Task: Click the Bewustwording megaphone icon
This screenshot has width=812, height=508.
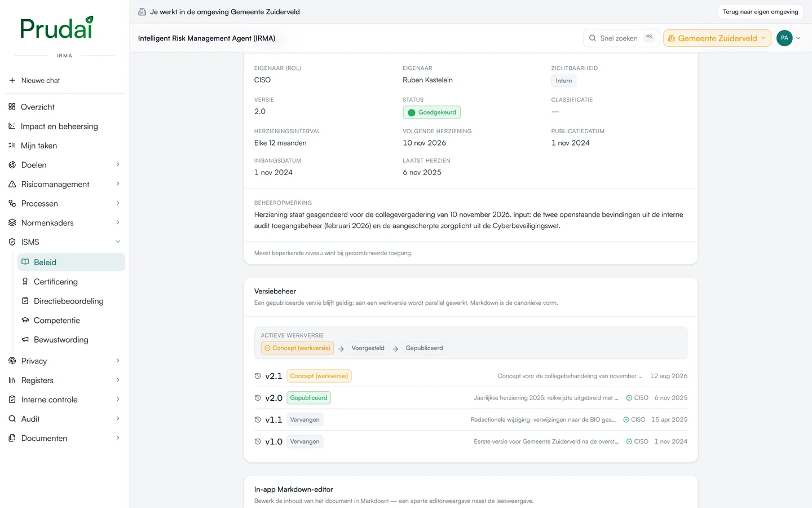Action: tap(25, 339)
